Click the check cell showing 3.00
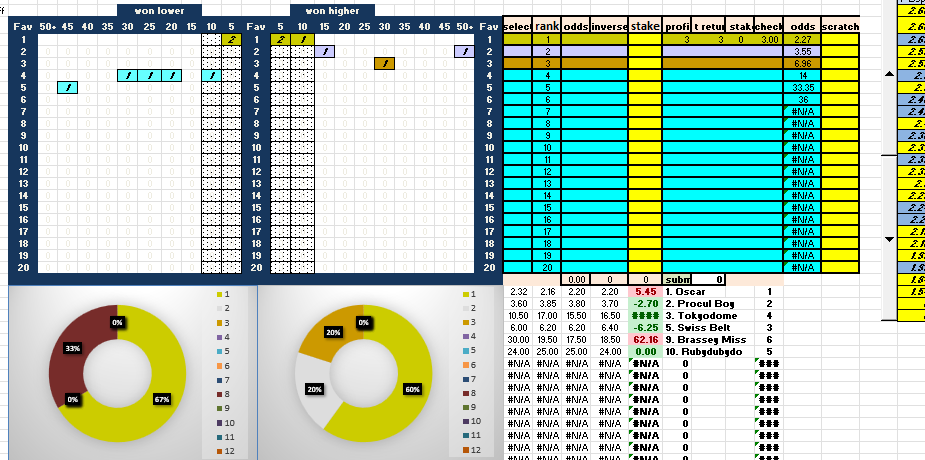The image size is (925, 460). (769, 40)
